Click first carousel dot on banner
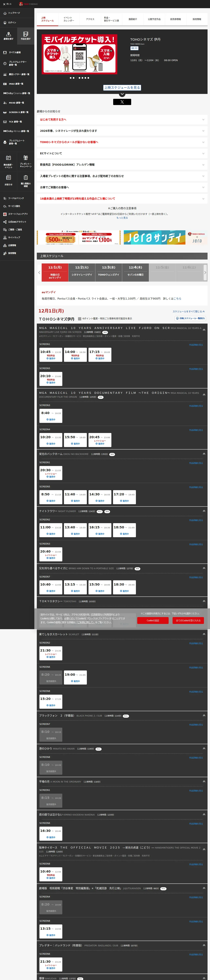210x980 pixels. (70, 78)
